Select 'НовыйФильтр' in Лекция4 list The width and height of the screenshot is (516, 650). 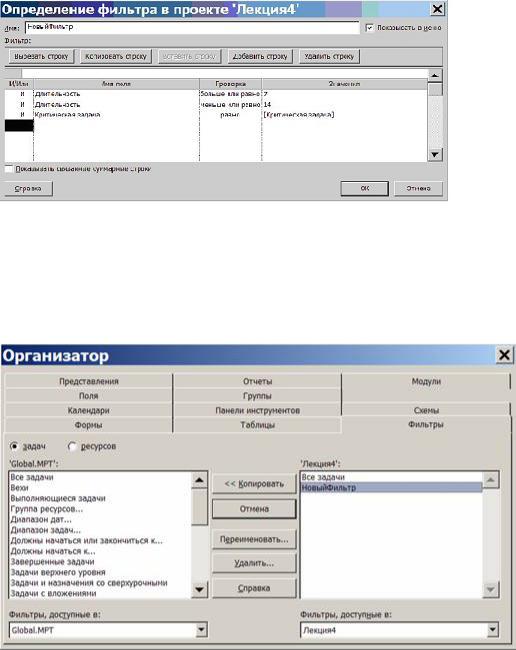click(392, 488)
